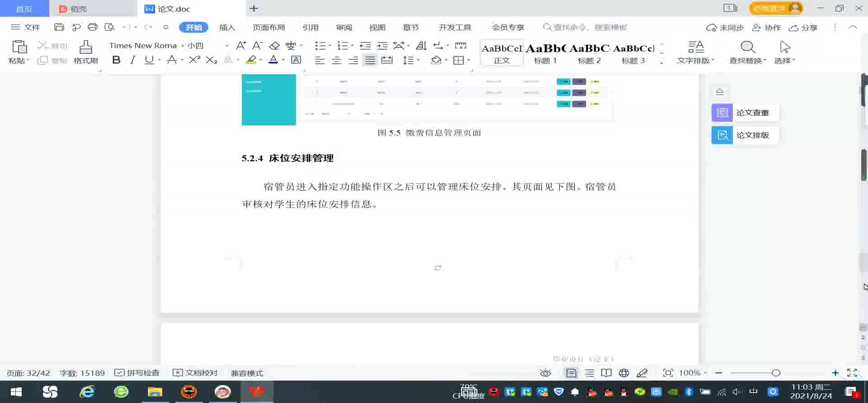Click the 文档校对 button in status bar

pos(195,373)
